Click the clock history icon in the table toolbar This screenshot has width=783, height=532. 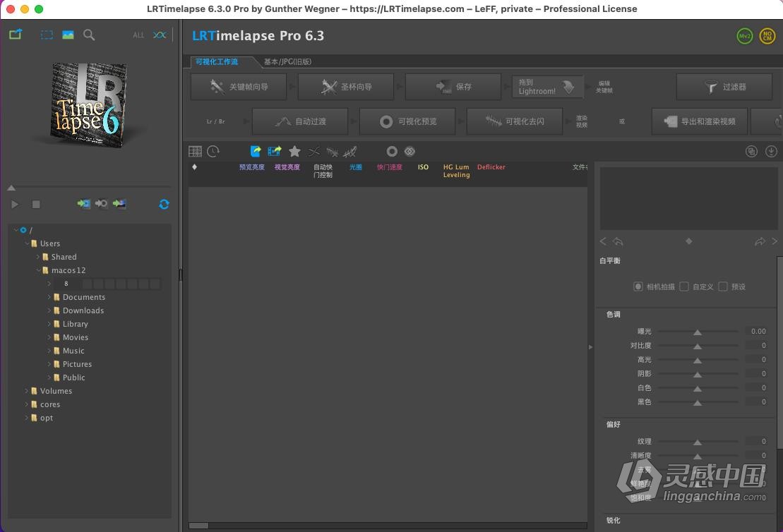point(213,151)
